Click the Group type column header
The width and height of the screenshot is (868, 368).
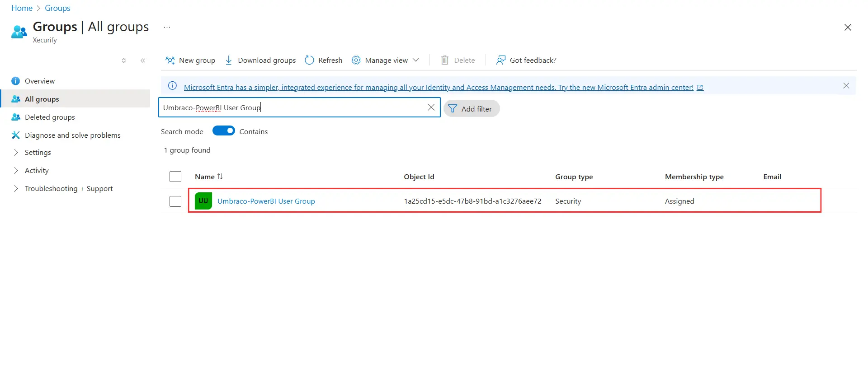pos(574,177)
